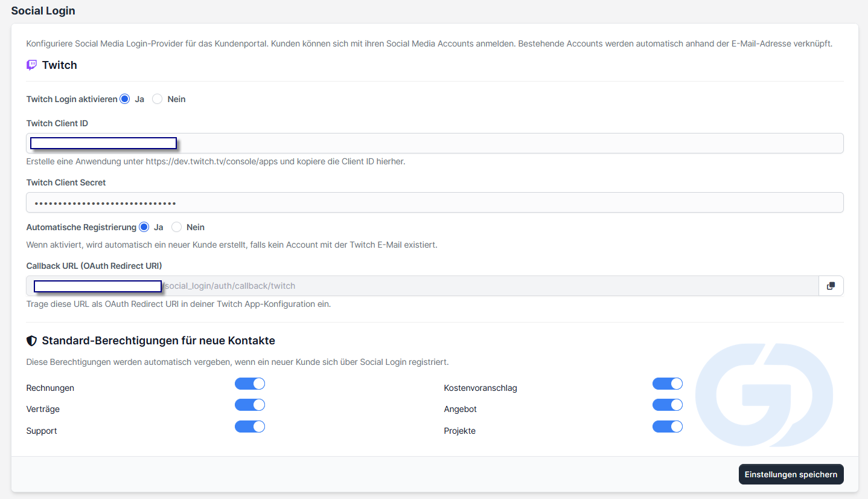868x499 pixels.
Task: Click the Social Login page title
Action: [43, 10]
